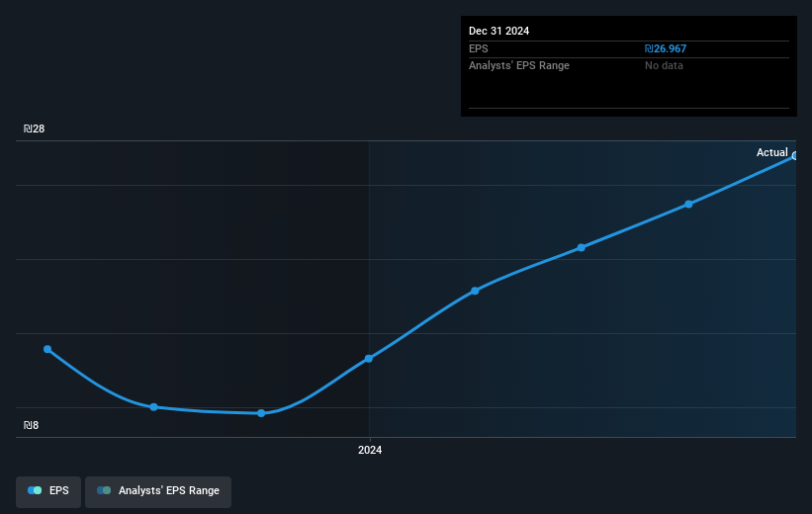Click the ₪26.967 EPS value in tooltip

666,48
